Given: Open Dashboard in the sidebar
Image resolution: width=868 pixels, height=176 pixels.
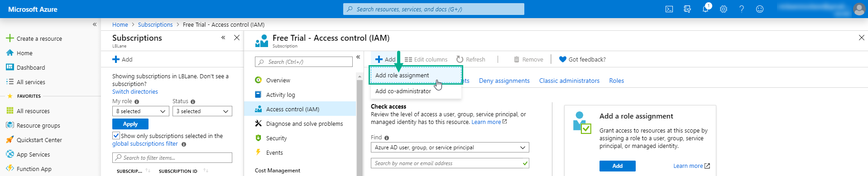Looking at the screenshot, I should (x=26, y=67).
